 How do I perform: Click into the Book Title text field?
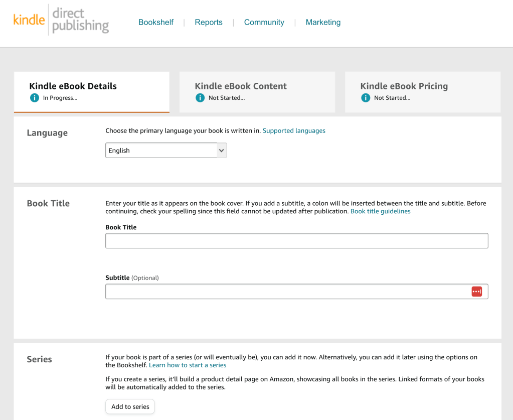point(296,241)
